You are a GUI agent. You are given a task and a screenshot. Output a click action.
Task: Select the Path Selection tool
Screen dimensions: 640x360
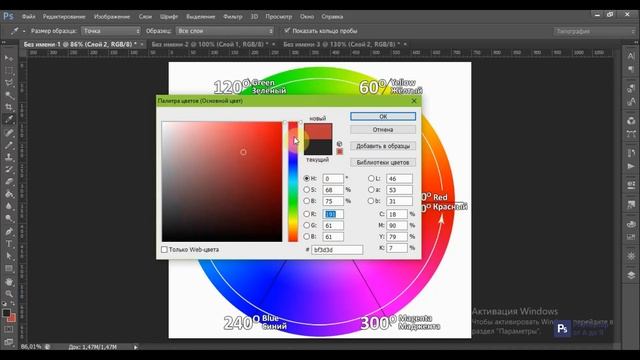click(9, 256)
